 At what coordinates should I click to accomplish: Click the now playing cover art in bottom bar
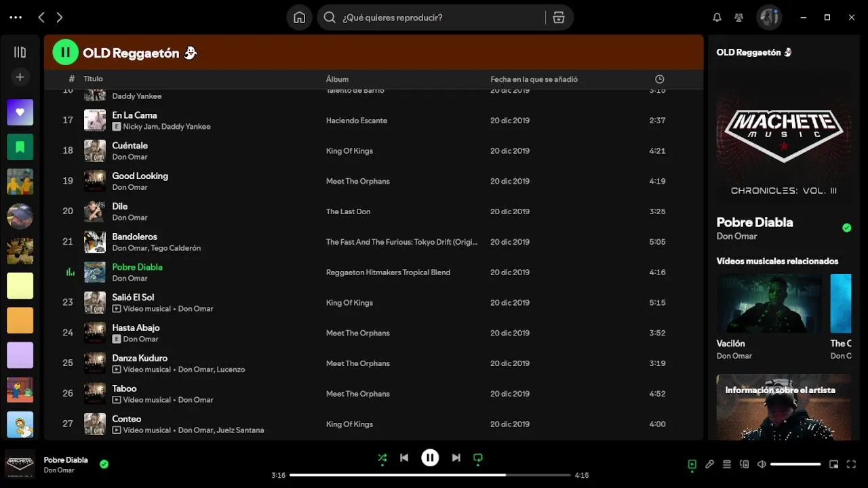click(x=20, y=464)
